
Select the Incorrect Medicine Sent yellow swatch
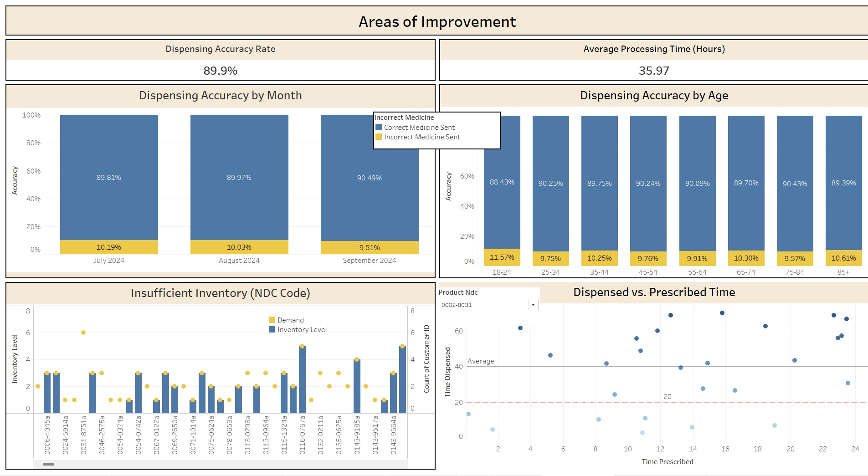pos(378,137)
